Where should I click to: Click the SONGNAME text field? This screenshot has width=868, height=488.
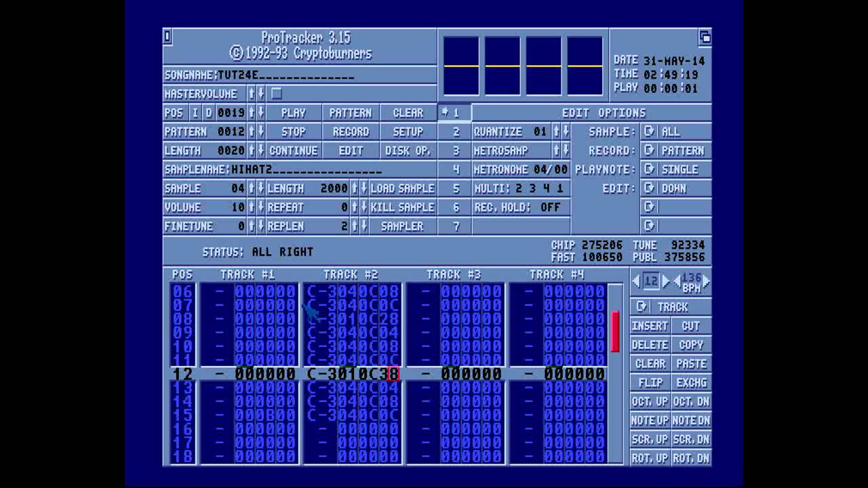(285, 75)
